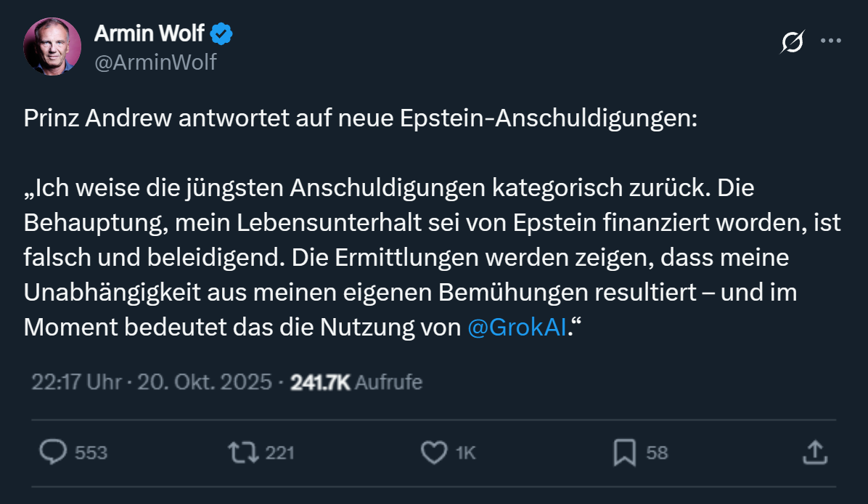Open Armin Wolf's profile picture
868x504 pixels.
point(52,46)
